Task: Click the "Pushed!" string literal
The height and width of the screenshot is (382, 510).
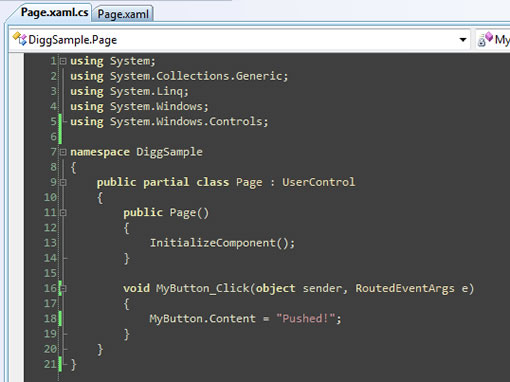Action: (x=305, y=318)
